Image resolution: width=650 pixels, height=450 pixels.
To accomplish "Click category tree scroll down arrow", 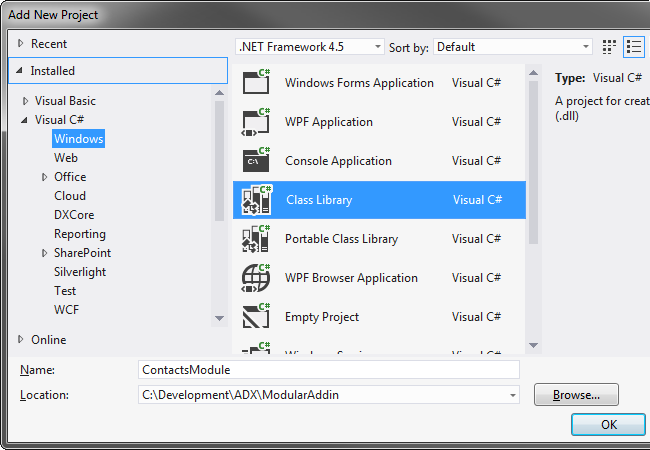I will click(220, 318).
